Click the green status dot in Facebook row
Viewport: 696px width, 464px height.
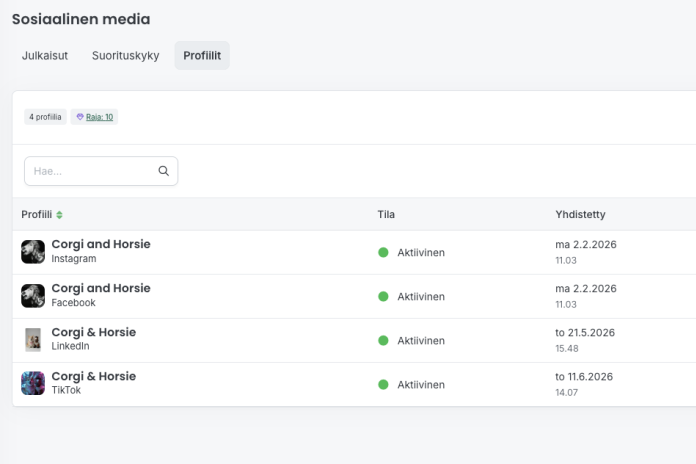(383, 296)
